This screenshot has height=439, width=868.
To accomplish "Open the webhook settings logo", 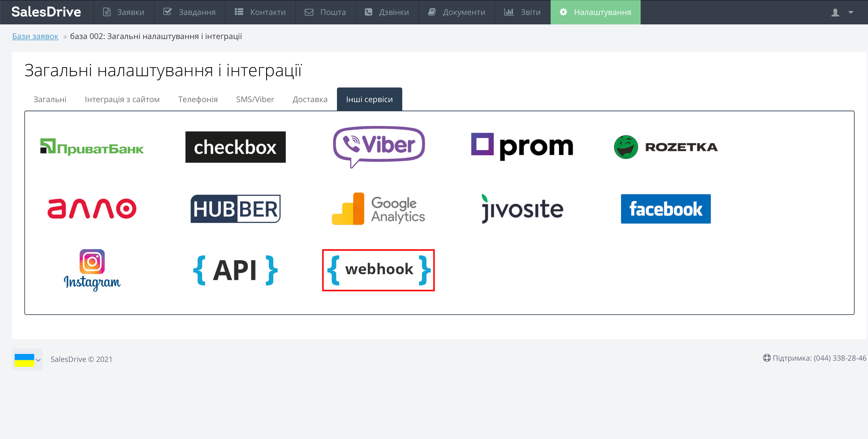I will [x=378, y=270].
